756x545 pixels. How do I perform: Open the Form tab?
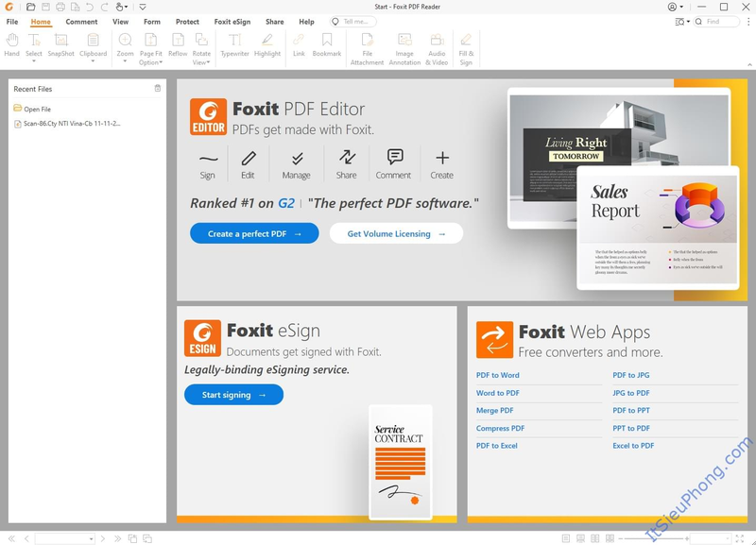[x=152, y=22]
